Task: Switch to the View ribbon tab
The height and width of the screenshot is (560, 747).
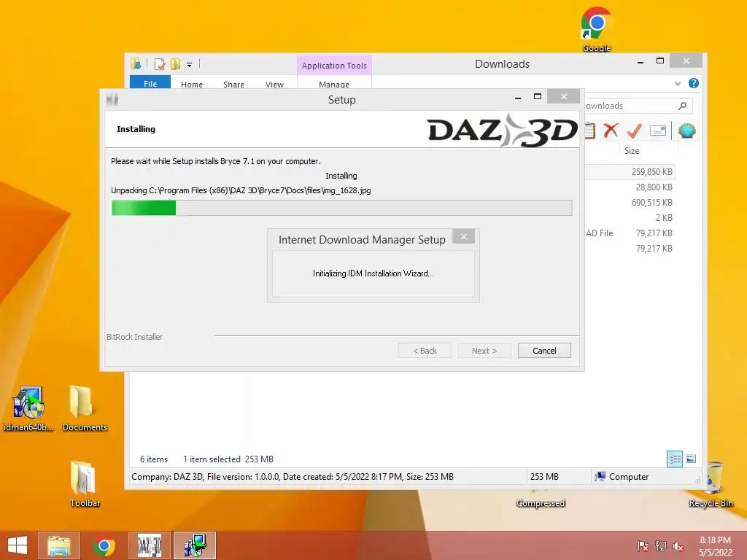Action: [x=274, y=85]
